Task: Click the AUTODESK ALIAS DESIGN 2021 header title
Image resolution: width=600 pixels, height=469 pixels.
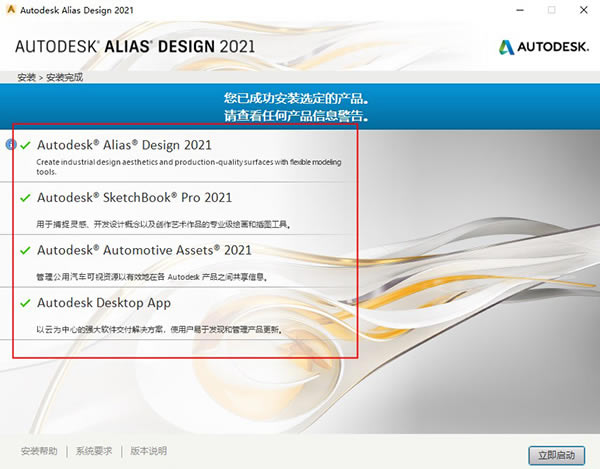Action: [135, 47]
